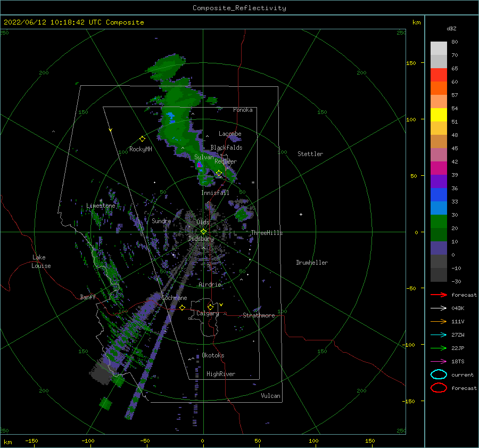This screenshot has width=479, height=448.
Task: Click the yellow diamond marker near Cochrane
Action: coord(183,307)
